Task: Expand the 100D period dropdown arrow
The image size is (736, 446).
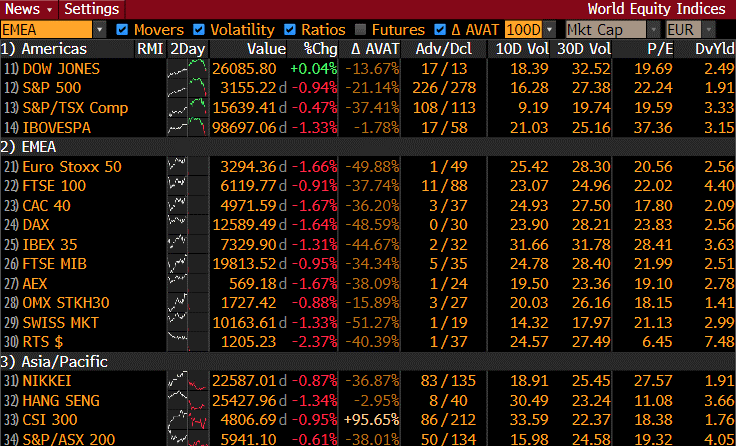Action: click(549, 30)
